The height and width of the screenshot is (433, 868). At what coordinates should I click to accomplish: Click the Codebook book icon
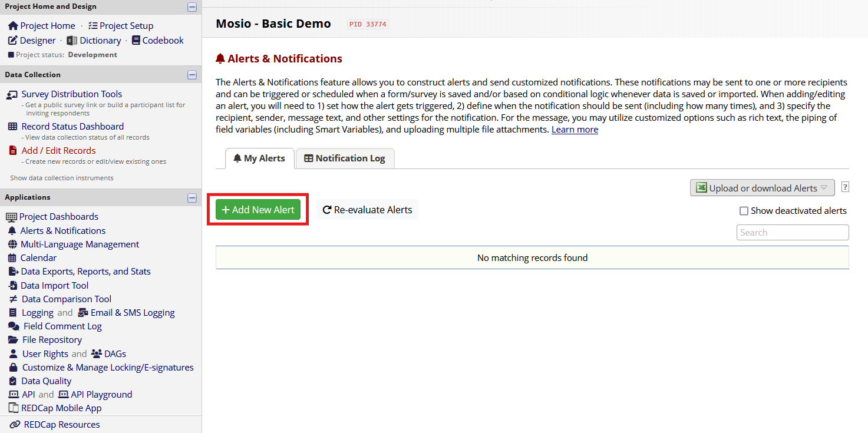136,41
